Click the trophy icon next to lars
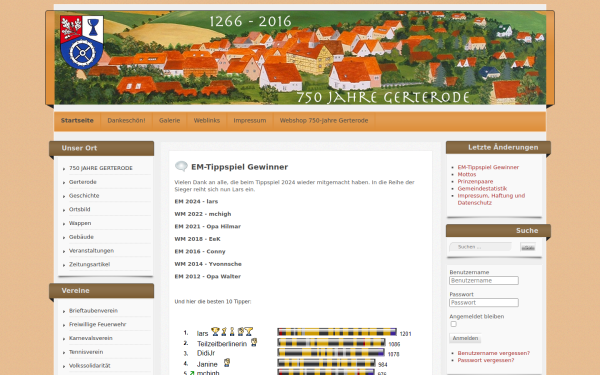 click(215, 331)
